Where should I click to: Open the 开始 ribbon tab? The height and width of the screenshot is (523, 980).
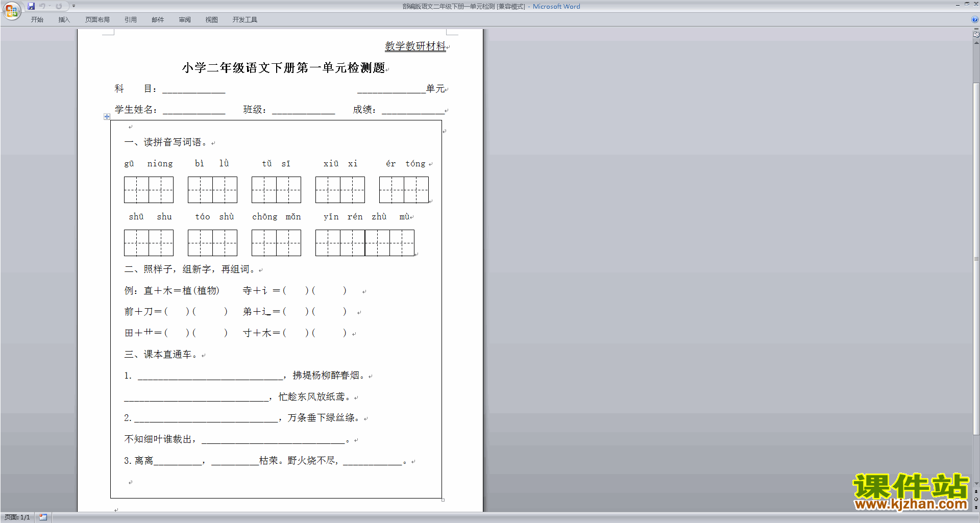pyautogui.click(x=37, y=20)
